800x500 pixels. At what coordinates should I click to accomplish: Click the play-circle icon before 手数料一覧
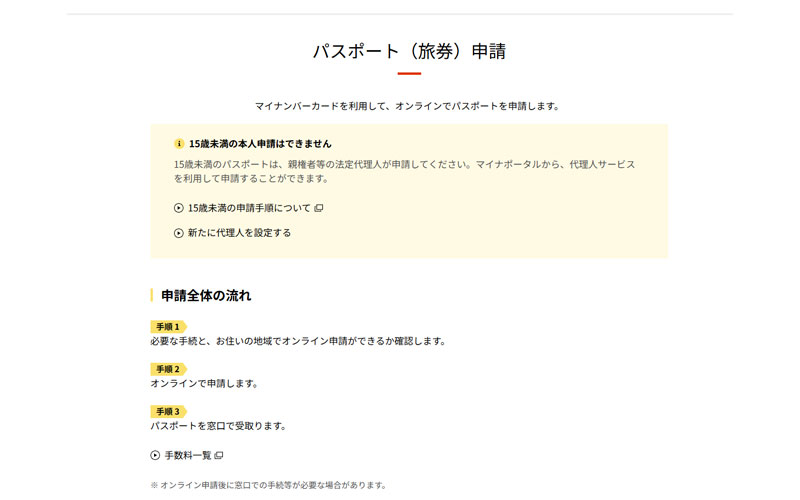click(155, 456)
